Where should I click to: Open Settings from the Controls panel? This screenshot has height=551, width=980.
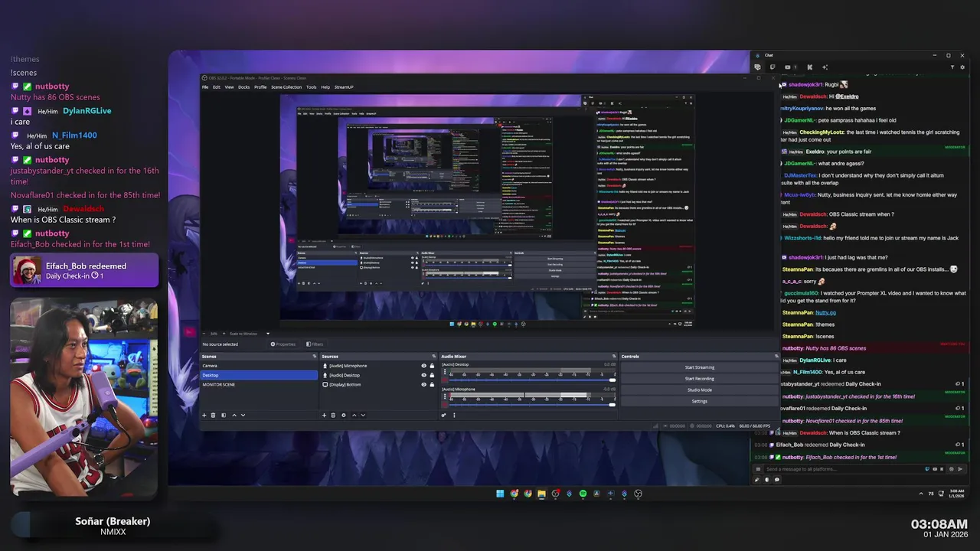pyautogui.click(x=699, y=401)
